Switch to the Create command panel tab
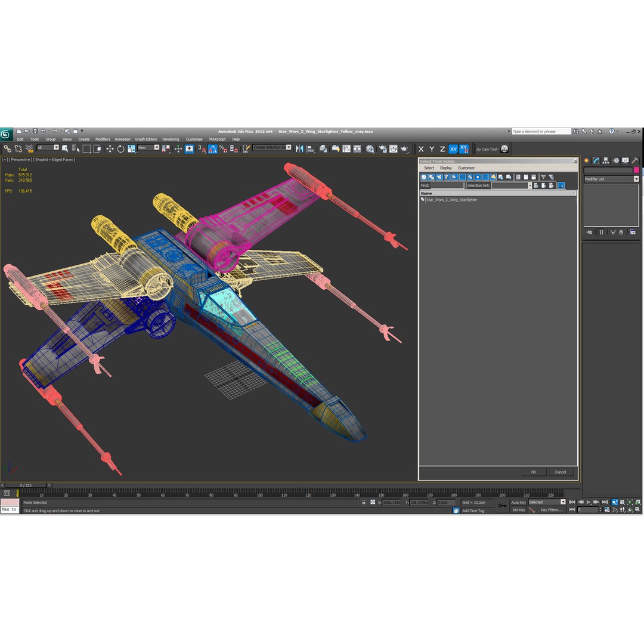The image size is (644, 644). pos(587,160)
